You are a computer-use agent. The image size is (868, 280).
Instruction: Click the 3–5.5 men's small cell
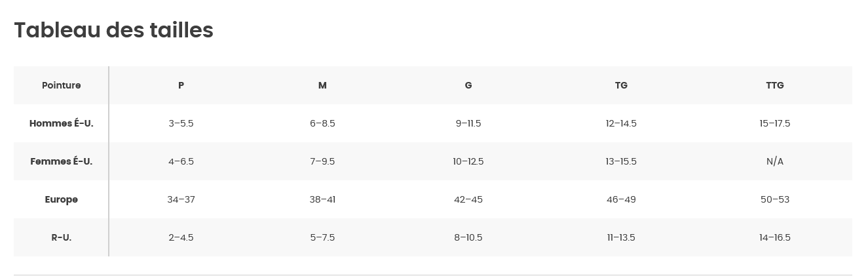point(181,123)
